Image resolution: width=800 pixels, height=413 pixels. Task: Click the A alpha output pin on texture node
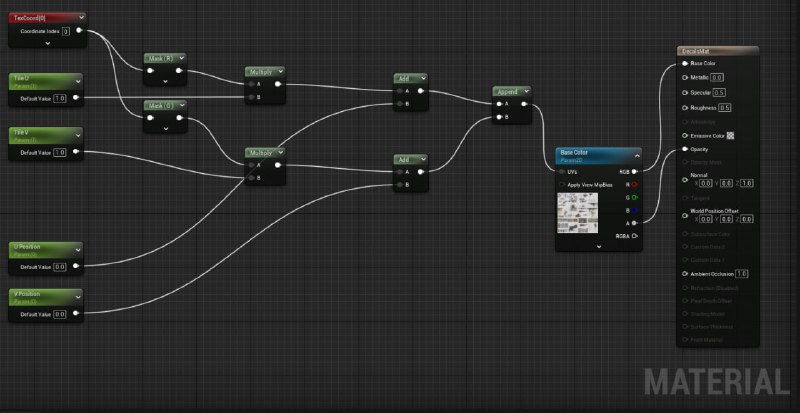tap(634, 223)
